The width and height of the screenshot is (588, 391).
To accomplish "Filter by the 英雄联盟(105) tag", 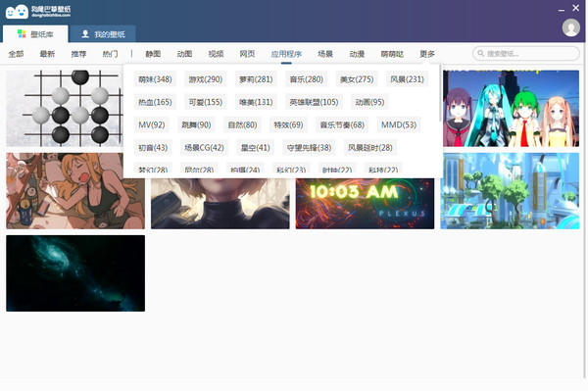I will tap(314, 102).
